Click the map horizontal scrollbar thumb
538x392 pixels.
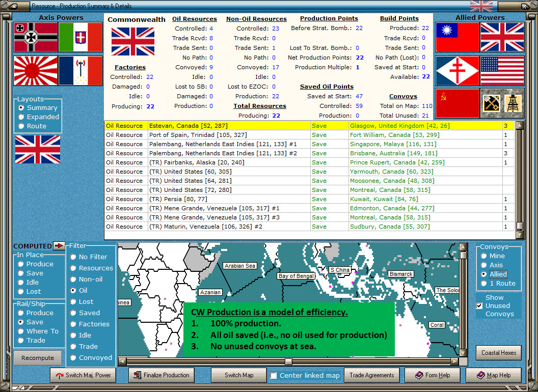pyautogui.click(x=288, y=361)
